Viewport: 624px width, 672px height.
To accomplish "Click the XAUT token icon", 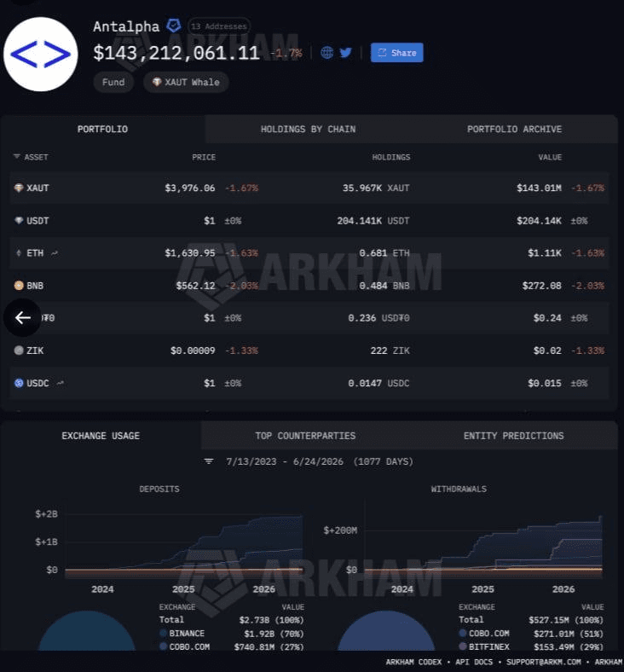I will pyautogui.click(x=19, y=188).
